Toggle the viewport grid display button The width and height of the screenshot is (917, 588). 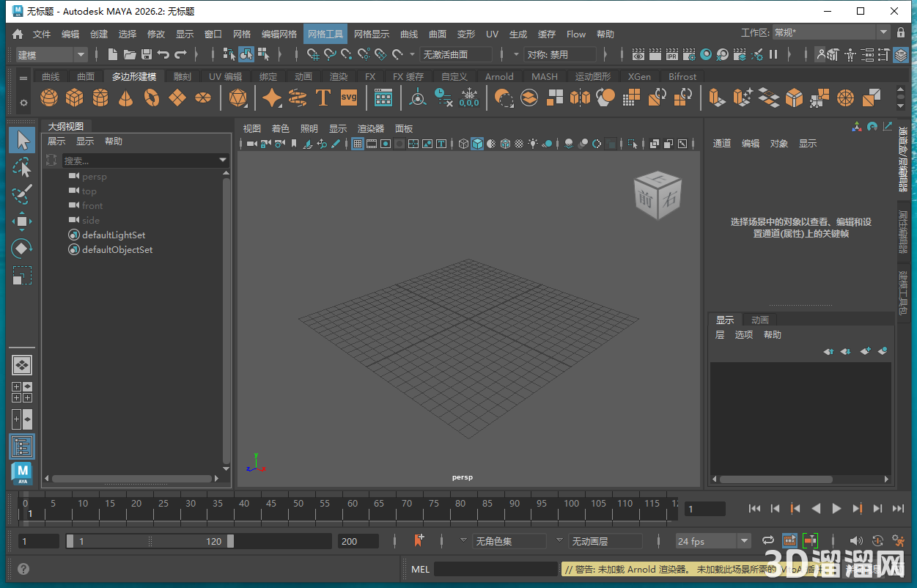[358, 144]
